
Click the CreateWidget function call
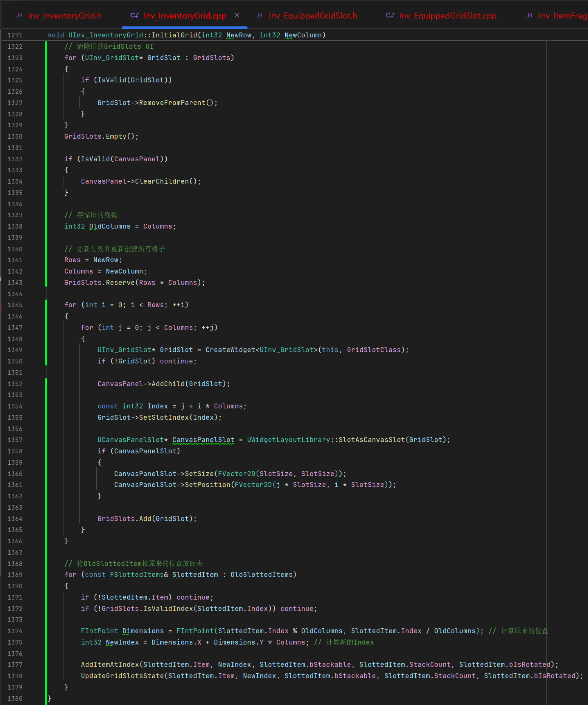[x=230, y=350]
